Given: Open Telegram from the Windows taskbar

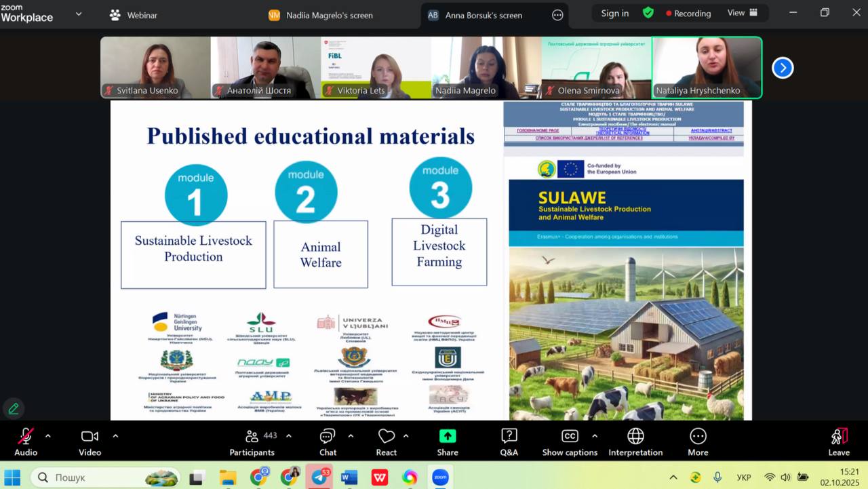Looking at the screenshot, I should click(319, 477).
